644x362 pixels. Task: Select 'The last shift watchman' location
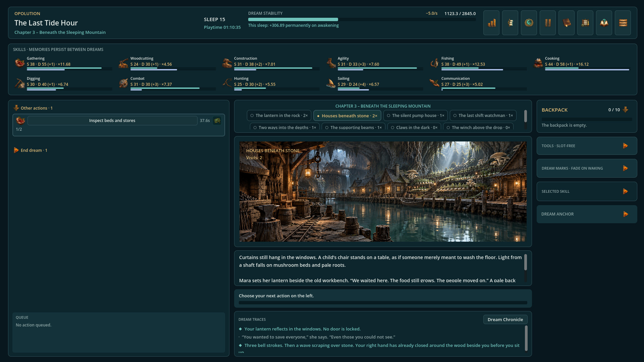click(x=483, y=116)
